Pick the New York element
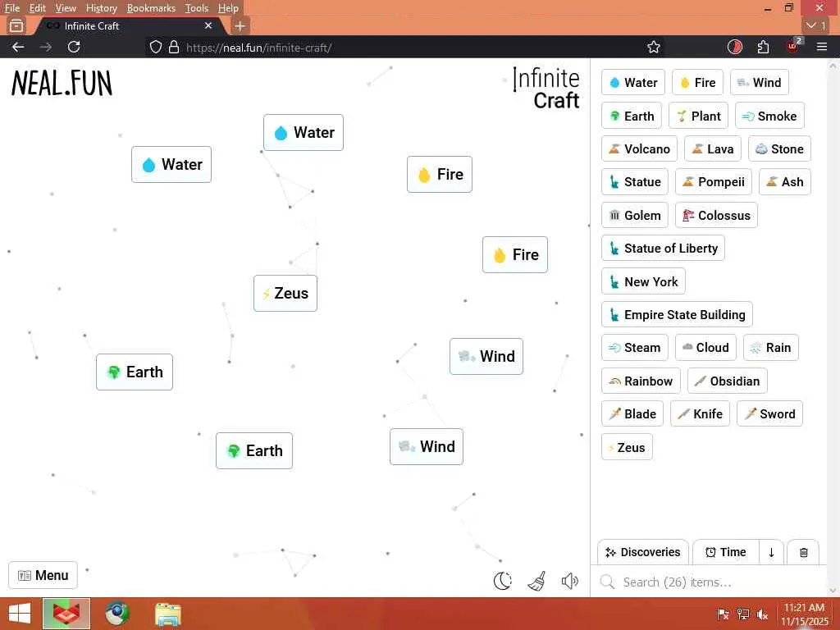This screenshot has width=840, height=630. click(643, 281)
